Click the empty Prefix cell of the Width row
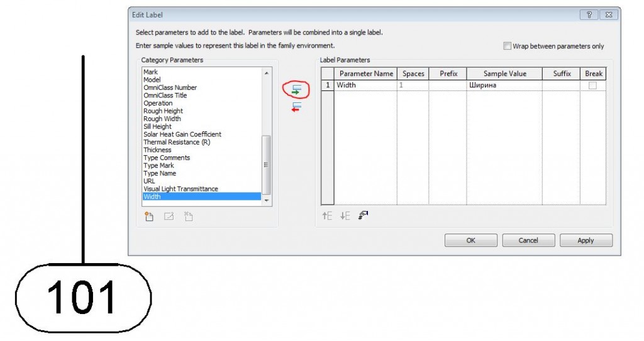 click(448, 85)
